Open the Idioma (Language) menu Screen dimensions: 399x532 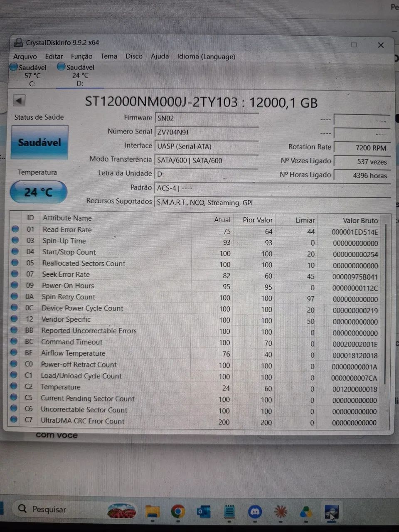click(x=206, y=57)
